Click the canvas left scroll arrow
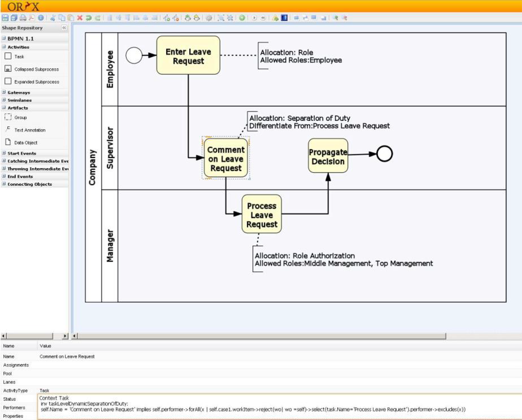 (75, 336)
